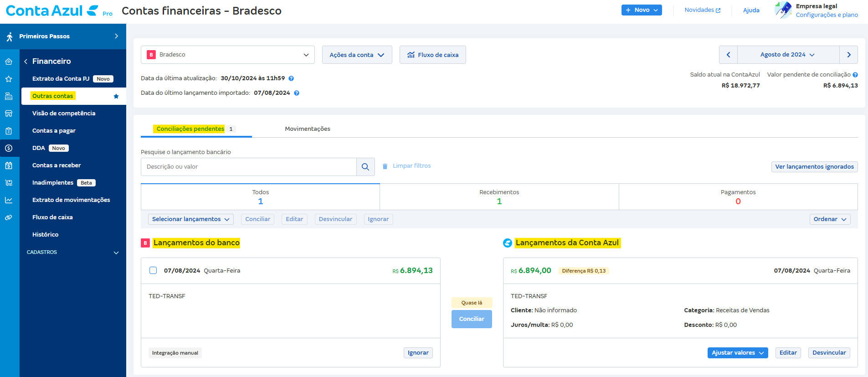
Task: Open Selecionar lançamentos dropdown
Action: tap(191, 219)
